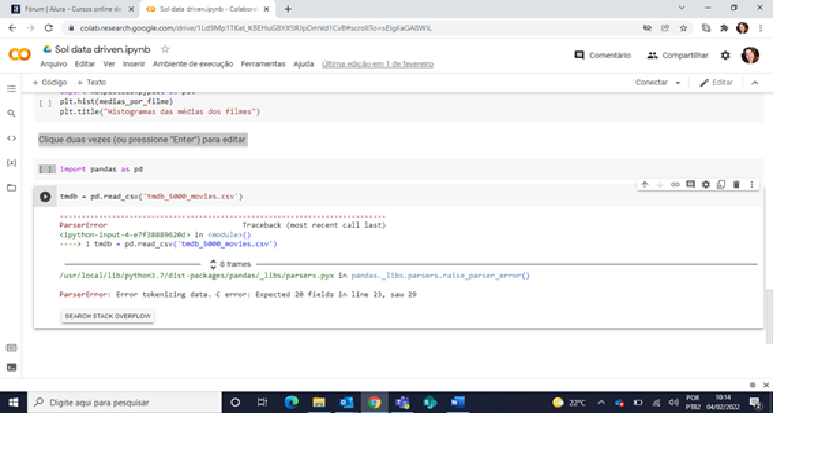The width and height of the screenshot is (819, 460).
Task: Add a code cell with + Código
Action: point(50,82)
